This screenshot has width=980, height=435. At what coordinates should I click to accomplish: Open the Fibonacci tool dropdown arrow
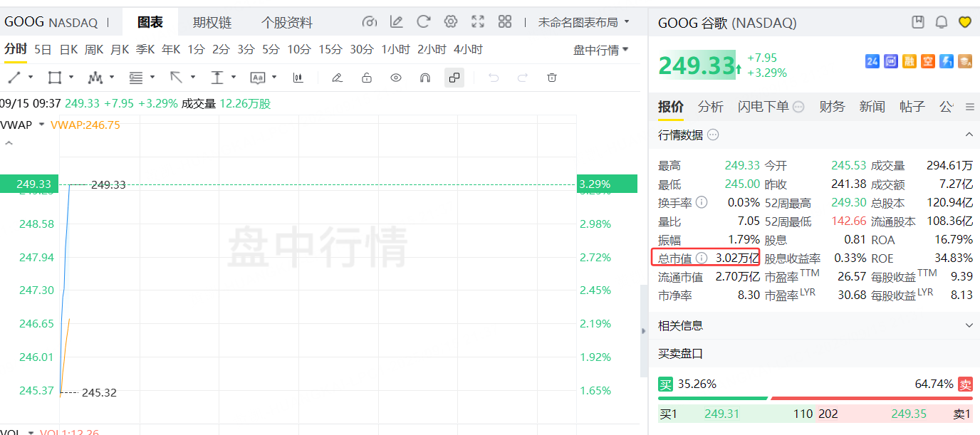[x=152, y=77]
